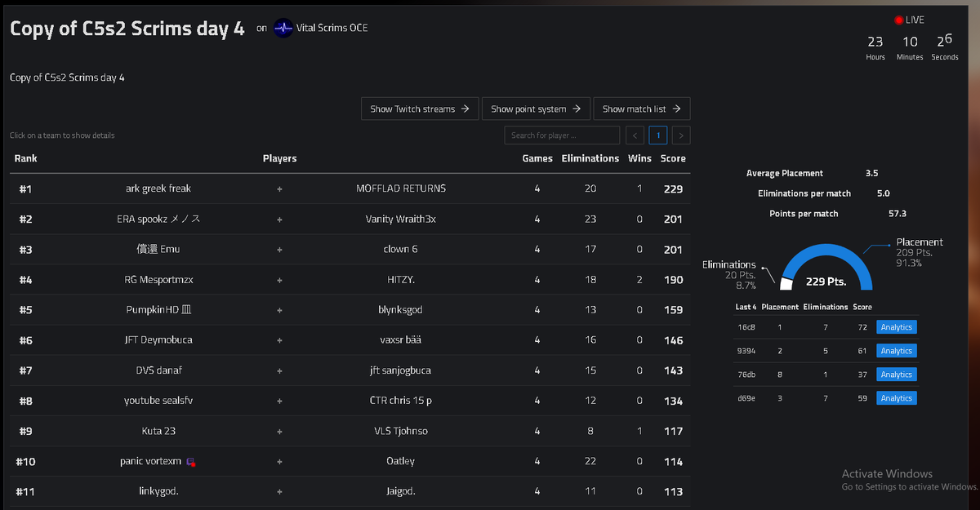Image resolution: width=980 pixels, height=510 pixels.
Task: Expand team row ark greek freak
Action: 350,188
